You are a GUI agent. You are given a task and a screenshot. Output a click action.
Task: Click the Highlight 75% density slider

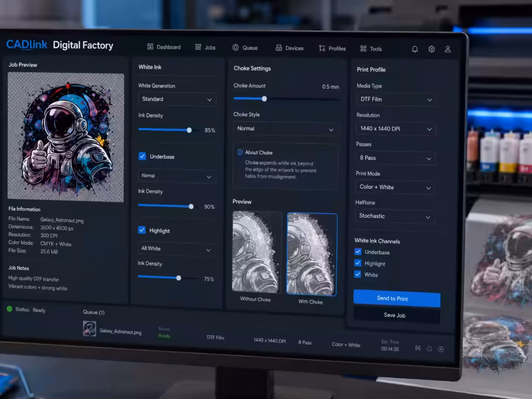click(168, 277)
